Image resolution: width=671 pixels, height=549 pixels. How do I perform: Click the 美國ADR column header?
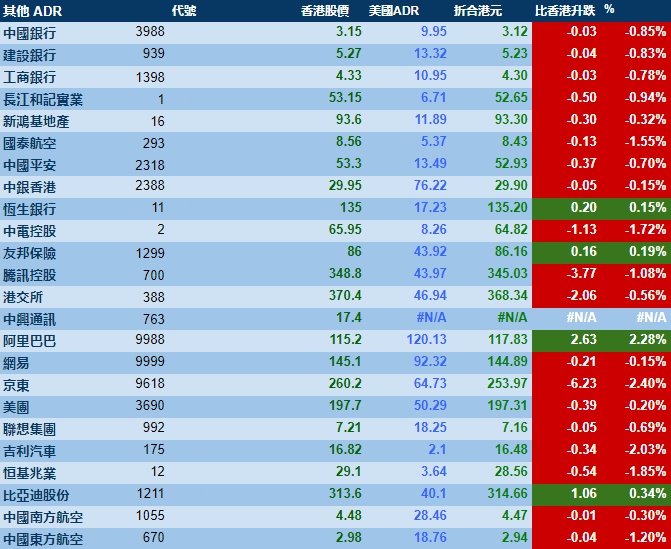click(394, 11)
